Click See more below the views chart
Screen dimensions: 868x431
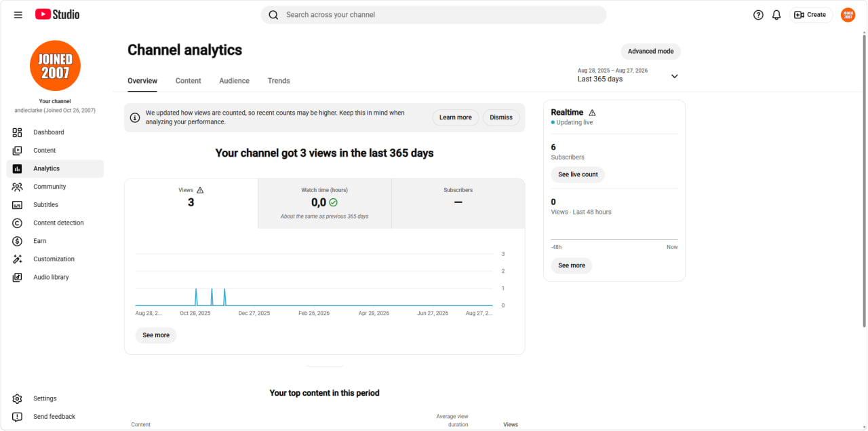156,335
